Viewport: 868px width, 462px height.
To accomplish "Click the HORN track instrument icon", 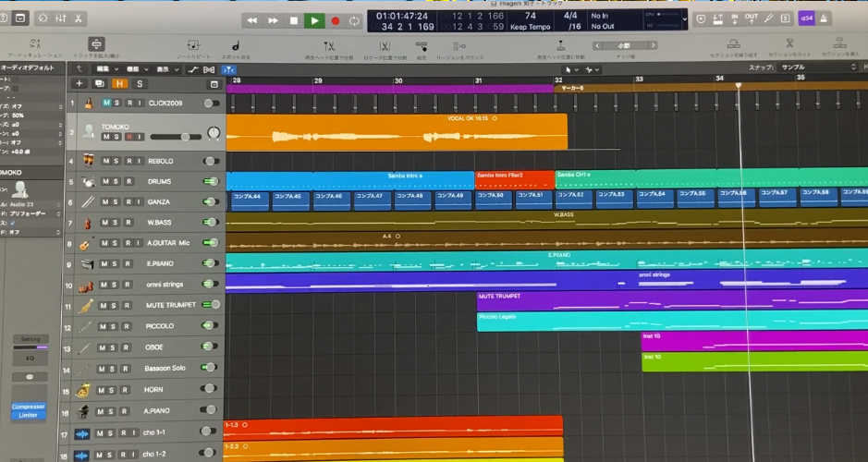I will click(x=87, y=389).
